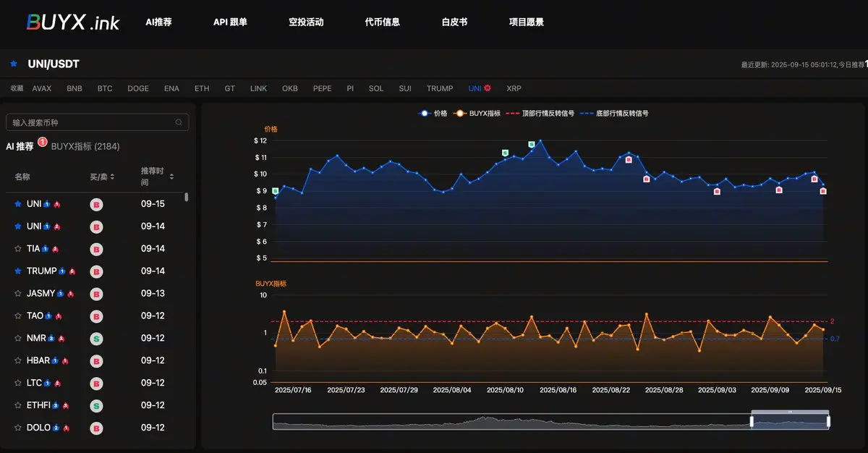Star the JASMY row

(x=18, y=294)
